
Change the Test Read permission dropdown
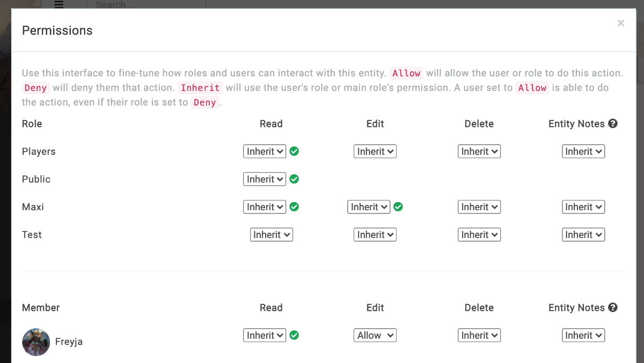click(272, 235)
